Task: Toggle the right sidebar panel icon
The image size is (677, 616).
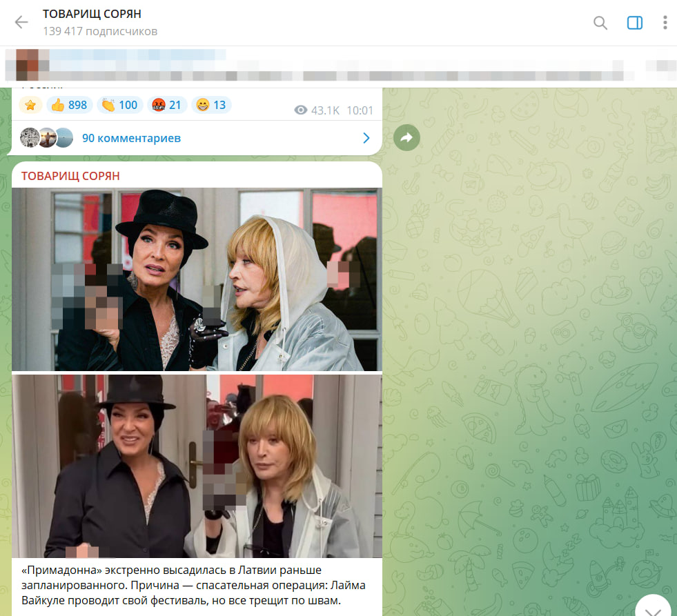Action: point(634,23)
